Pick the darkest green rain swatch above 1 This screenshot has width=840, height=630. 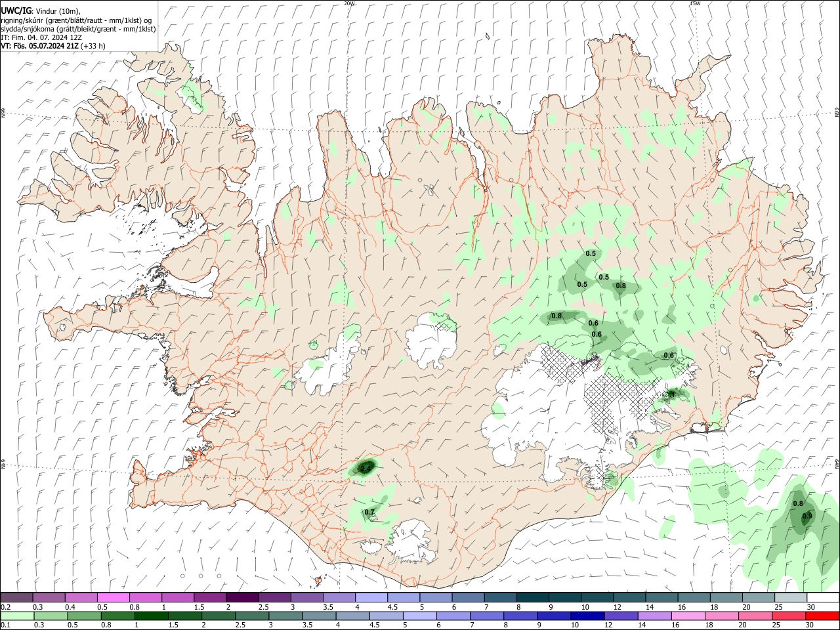[151, 616]
